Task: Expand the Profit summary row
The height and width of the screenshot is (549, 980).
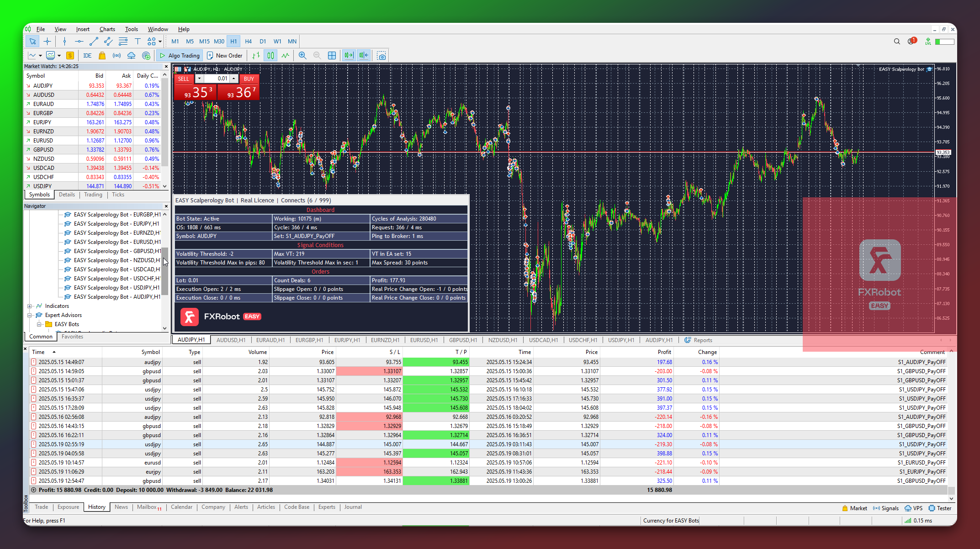Action: pos(33,490)
